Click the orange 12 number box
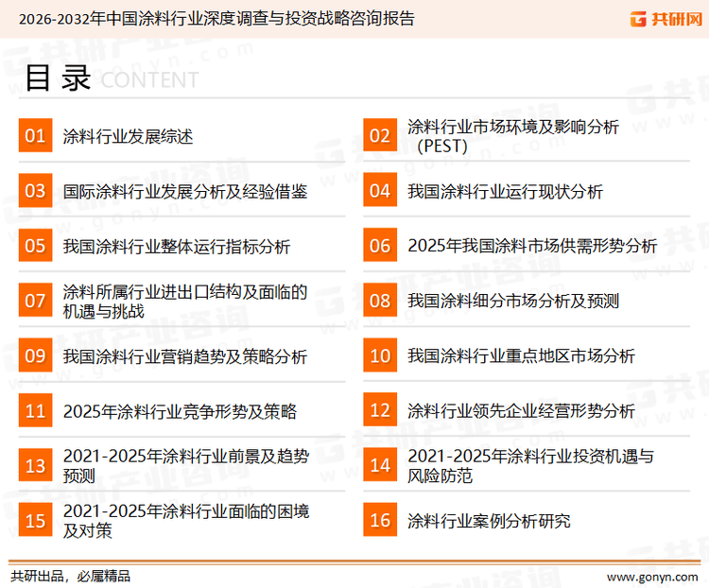Viewport: 709px width, 588px height. (x=380, y=409)
